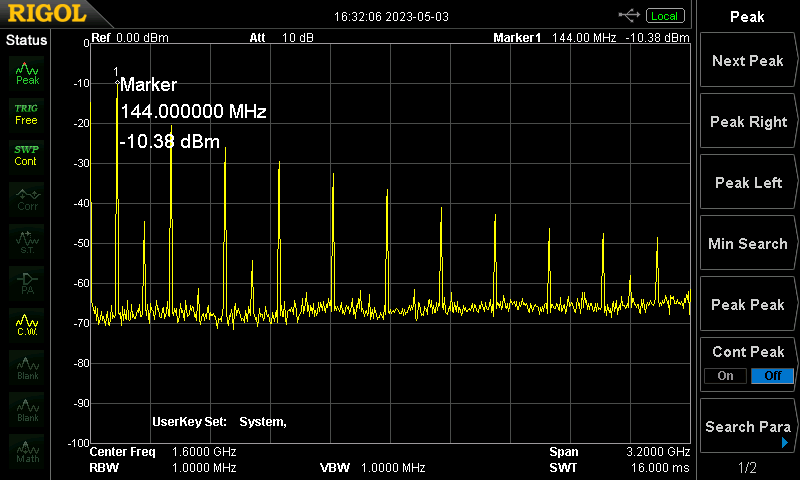Image resolution: width=800 pixels, height=480 pixels.
Task: Click the Math trace status icon
Action: 27,452
